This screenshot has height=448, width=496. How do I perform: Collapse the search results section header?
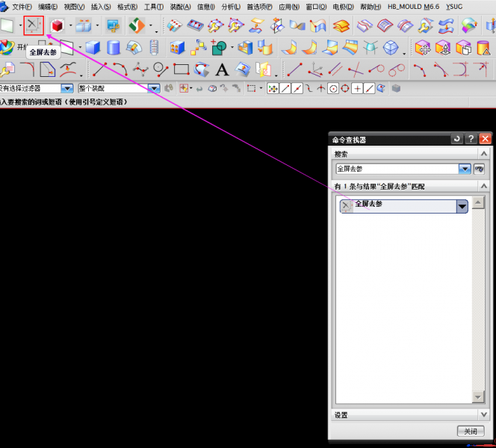[483, 186]
